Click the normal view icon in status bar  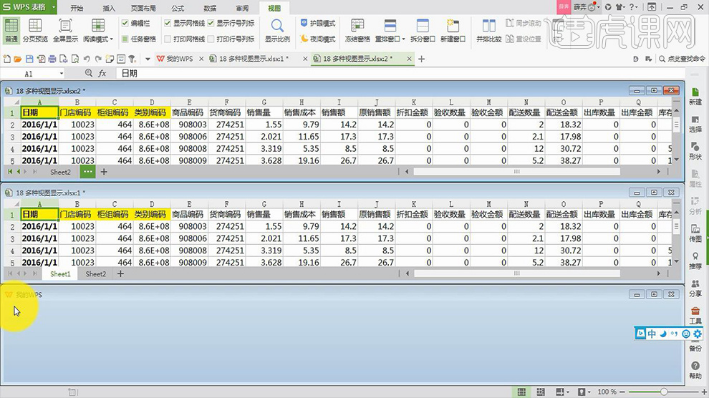pyautogui.click(x=521, y=392)
